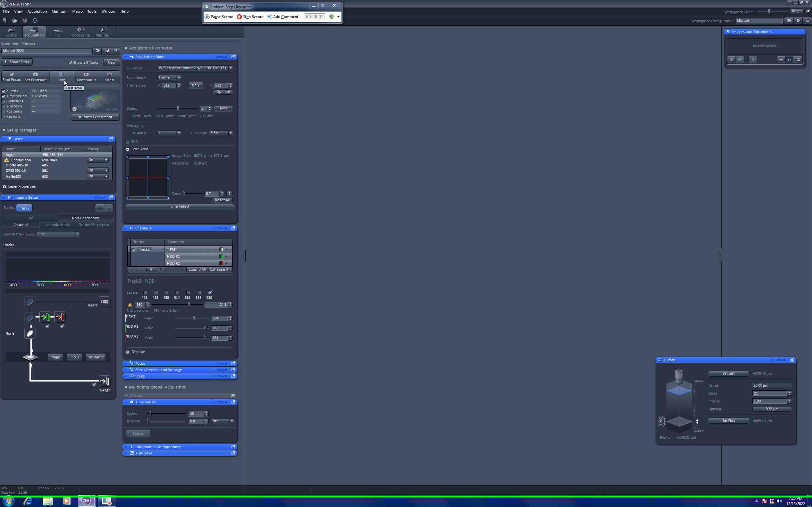Check the 488 laser line checkbox

(x=167, y=292)
